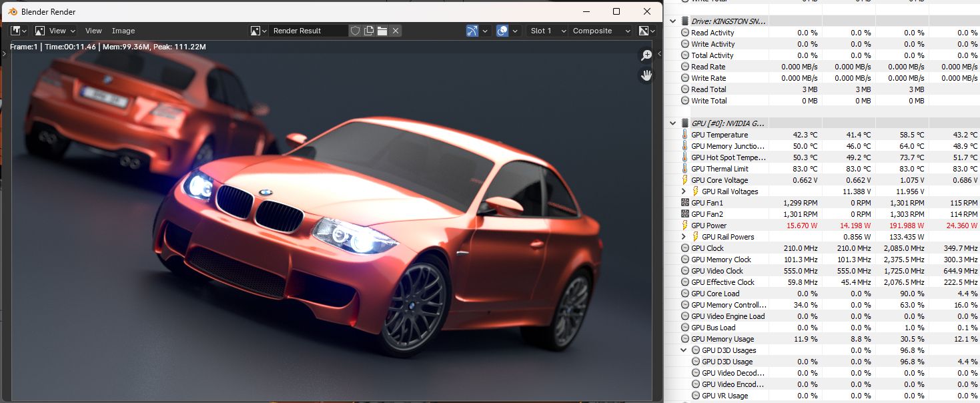Open the Slot 1 render slot dropdown
980x403 pixels.
click(547, 31)
